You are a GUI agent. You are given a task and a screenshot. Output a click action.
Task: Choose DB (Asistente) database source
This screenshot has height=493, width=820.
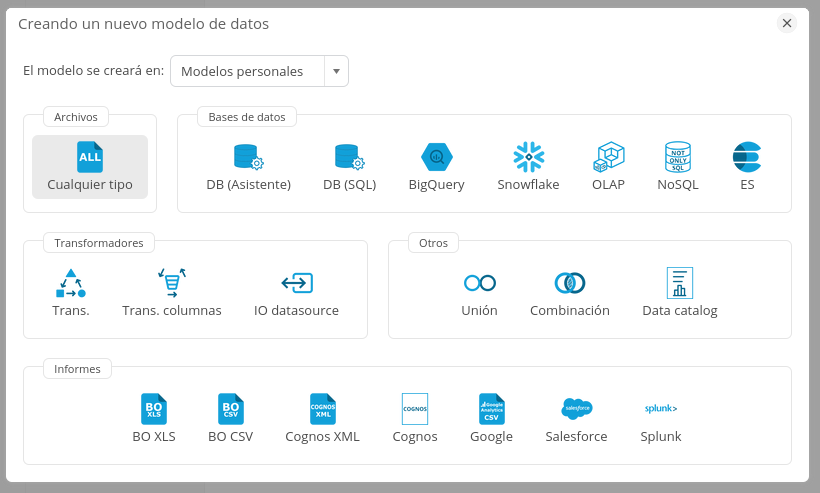(x=248, y=158)
